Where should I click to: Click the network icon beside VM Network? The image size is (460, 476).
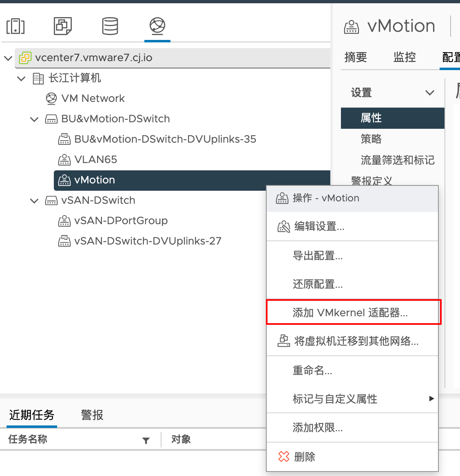(51, 99)
